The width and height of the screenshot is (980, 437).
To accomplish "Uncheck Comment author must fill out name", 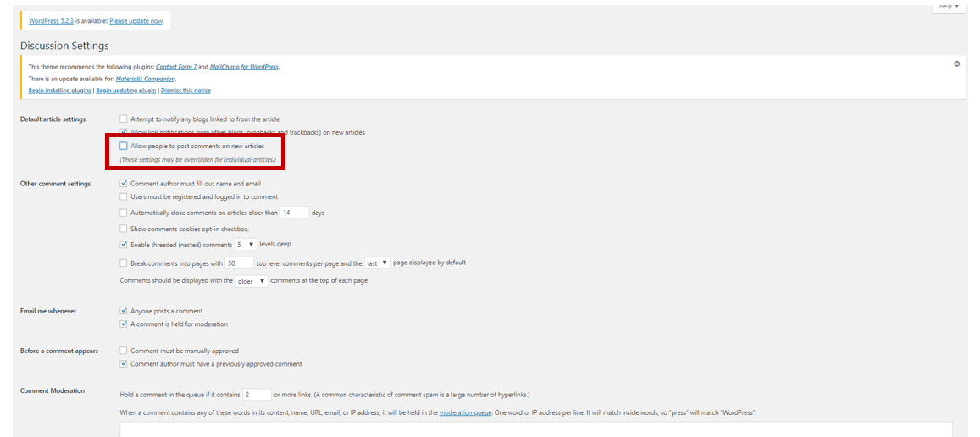I will tap(124, 183).
